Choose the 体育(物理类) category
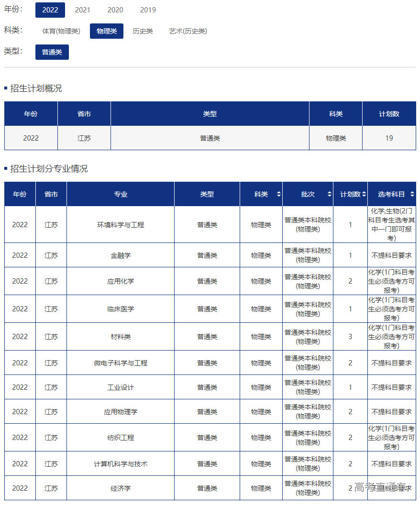 click(x=61, y=31)
